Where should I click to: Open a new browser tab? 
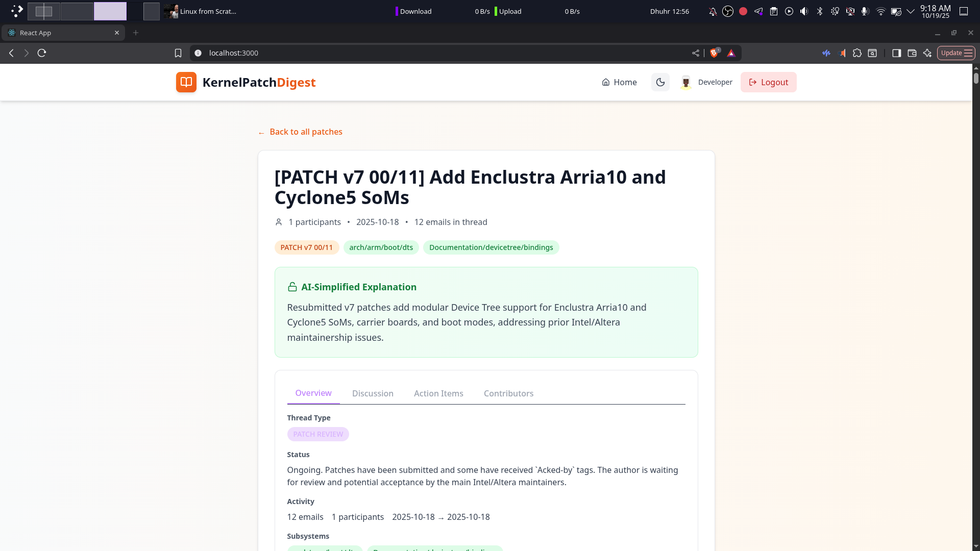(136, 33)
